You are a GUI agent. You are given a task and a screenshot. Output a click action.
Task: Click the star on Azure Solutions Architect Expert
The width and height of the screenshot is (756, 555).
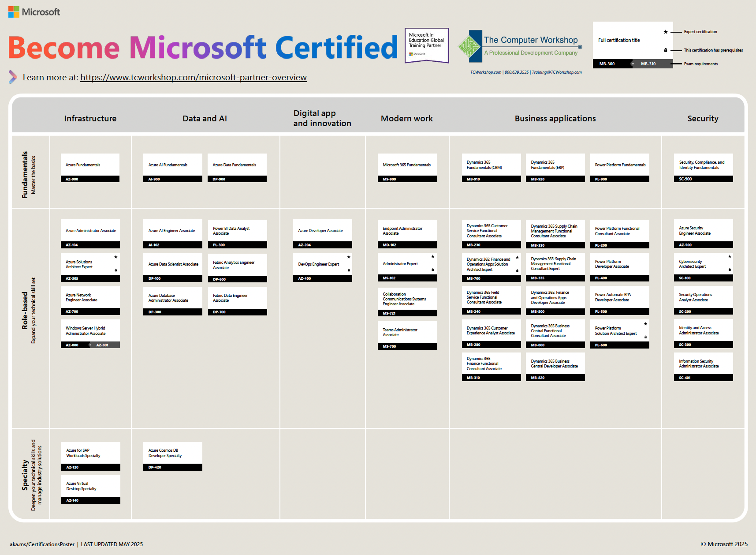click(x=116, y=257)
